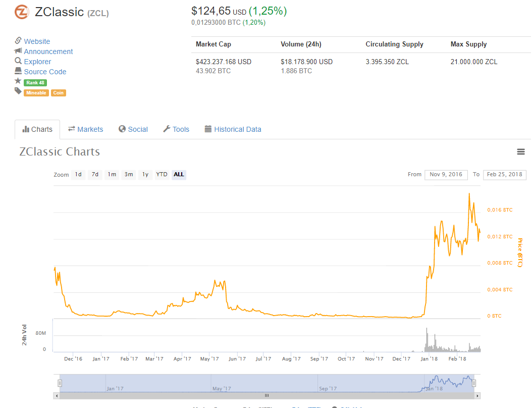Click the Mineable tag
Screen dimensions: 532x408
tap(36, 93)
